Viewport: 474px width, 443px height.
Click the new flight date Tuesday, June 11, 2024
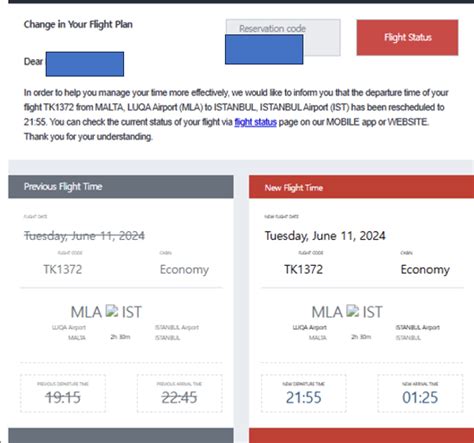coord(325,236)
